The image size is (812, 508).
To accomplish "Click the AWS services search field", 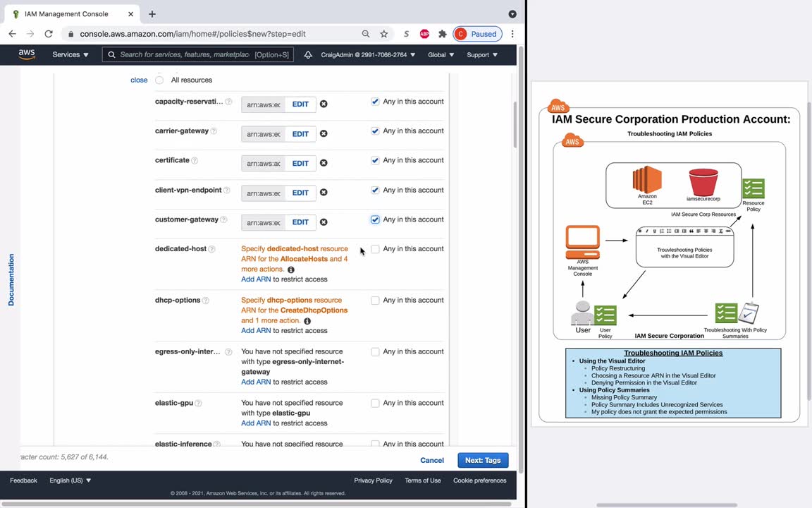I will pos(198,54).
